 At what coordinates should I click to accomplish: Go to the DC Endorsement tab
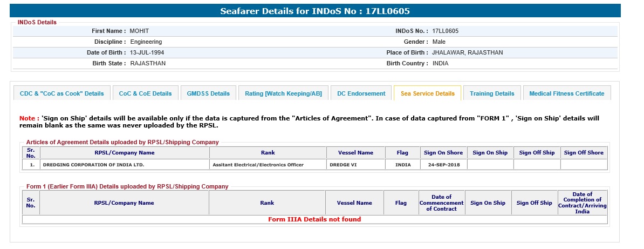point(361,93)
